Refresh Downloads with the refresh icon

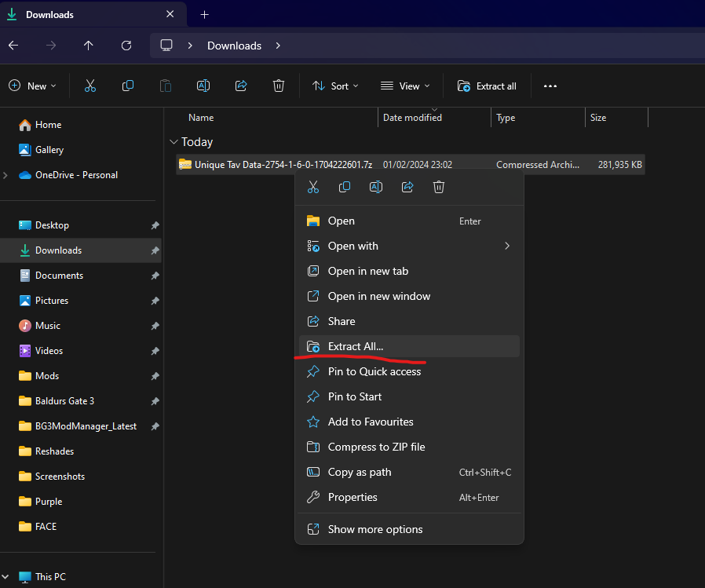(x=126, y=46)
